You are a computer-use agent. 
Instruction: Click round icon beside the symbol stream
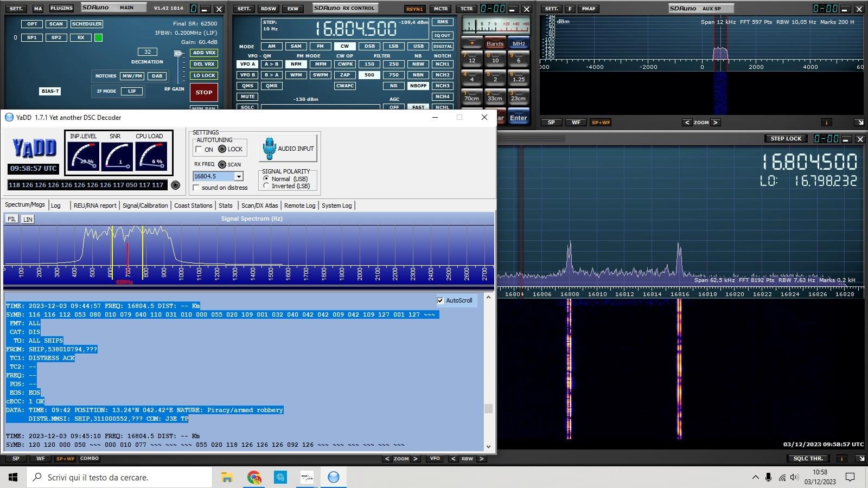(175, 185)
